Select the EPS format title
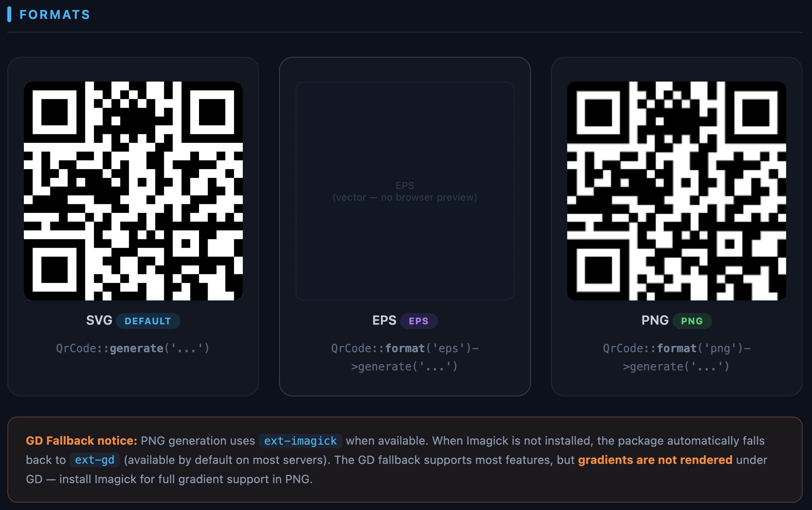Viewport: 812px width, 510px height. [384, 320]
